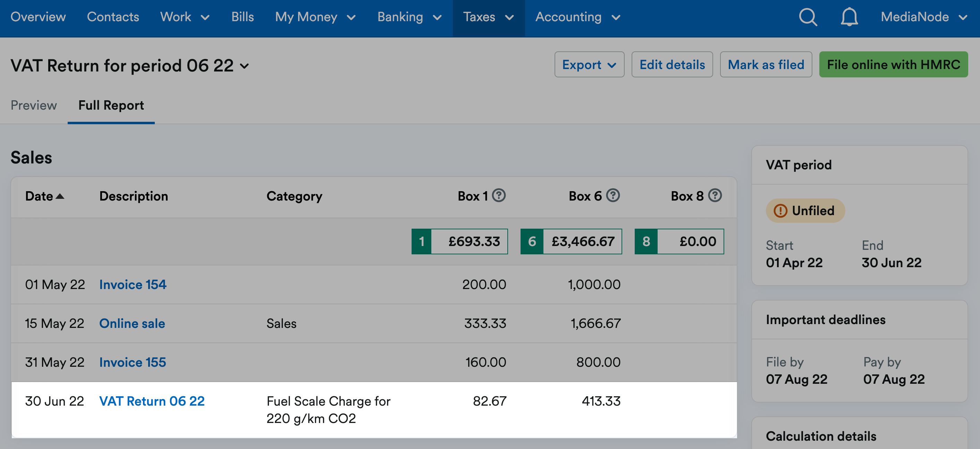
Task: Click the Calculation details heading
Action: [821, 436]
